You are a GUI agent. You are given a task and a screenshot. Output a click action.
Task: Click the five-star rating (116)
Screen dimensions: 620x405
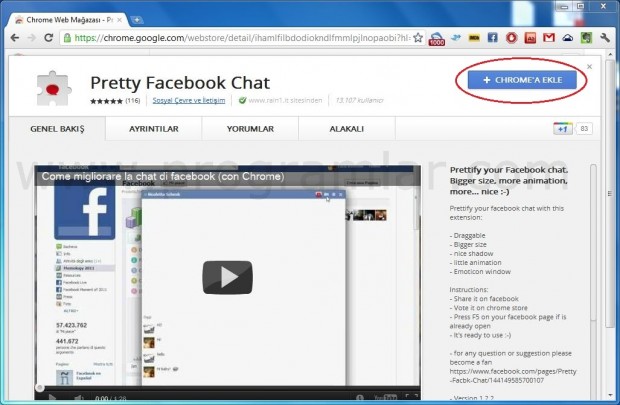pyautogui.click(x=115, y=101)
